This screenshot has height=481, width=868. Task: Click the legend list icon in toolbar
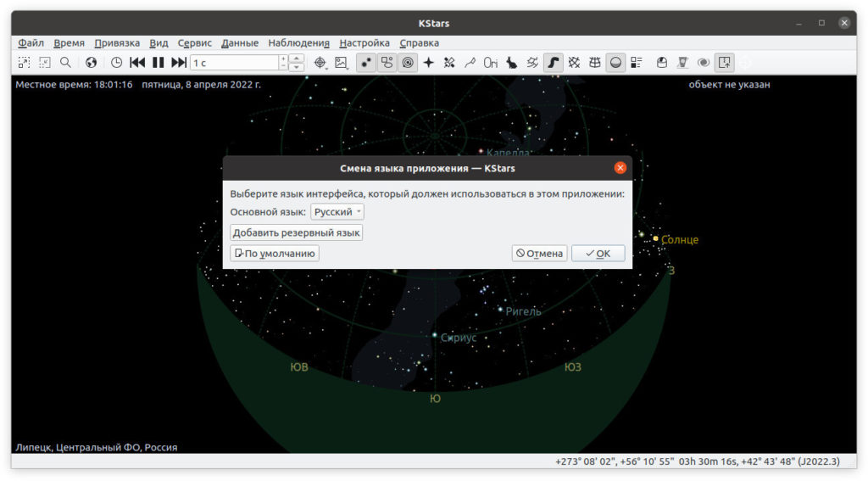click(637, 63)
